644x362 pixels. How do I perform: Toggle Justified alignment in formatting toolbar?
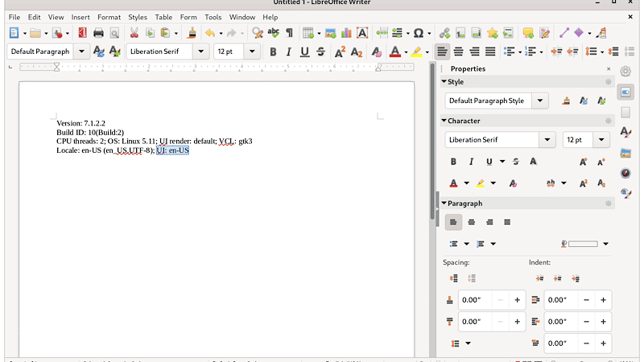490,51
